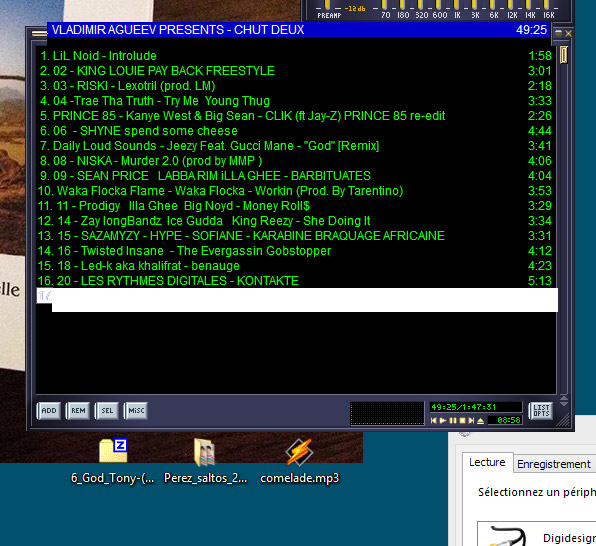Screen dimensions: 596x546
Task: Click the stop button in playlist mini controls
Action: pyautogui.click(x=462, y=421)
